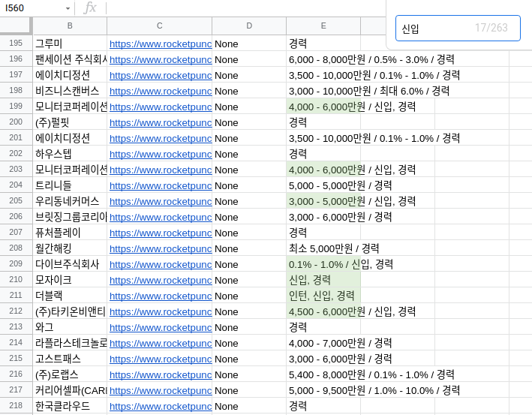The image size is (532, 415).
Task: Select cell 한국클라우드
Action: click(x=70, y=406)
